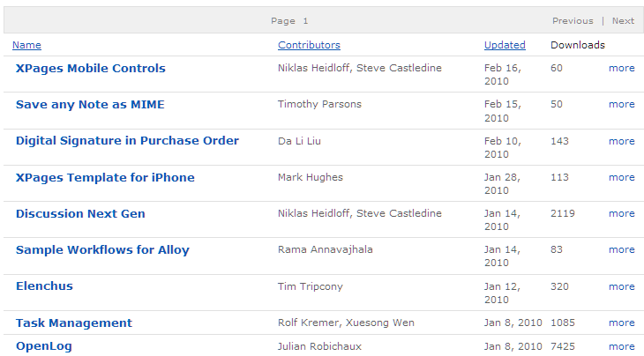Open Save any Note as MIME project

point(90,105)
